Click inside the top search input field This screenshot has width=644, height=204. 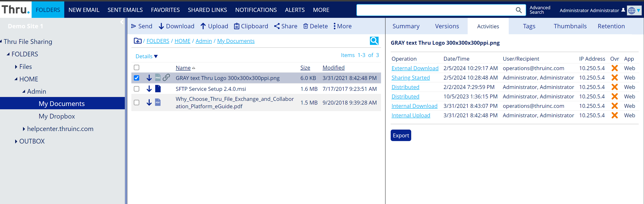(x=435, y=10)
